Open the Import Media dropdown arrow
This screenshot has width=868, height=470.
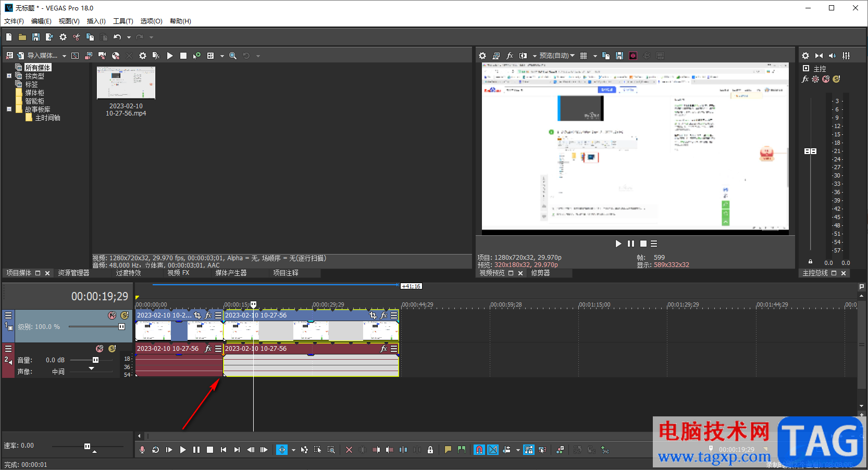[64, 56]
